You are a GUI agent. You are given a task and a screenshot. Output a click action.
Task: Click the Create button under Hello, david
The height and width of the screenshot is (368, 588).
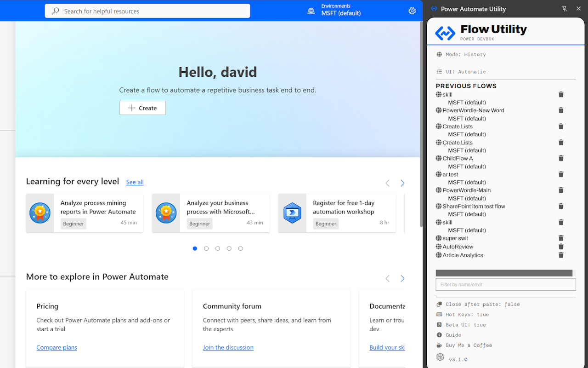(142, 108)
